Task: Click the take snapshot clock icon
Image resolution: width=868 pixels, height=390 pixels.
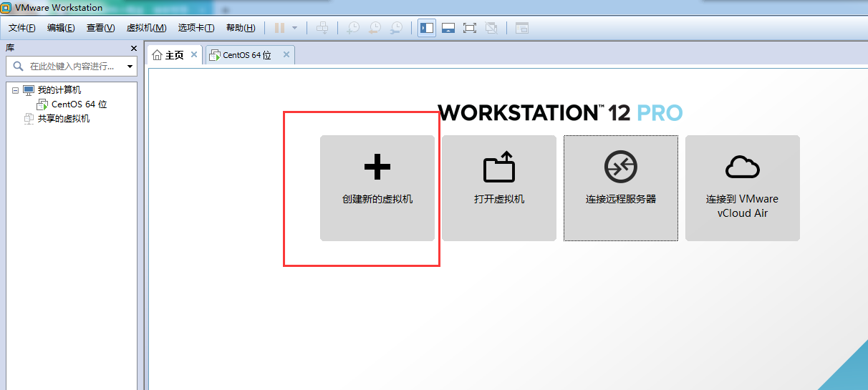Action: (353, 28)
